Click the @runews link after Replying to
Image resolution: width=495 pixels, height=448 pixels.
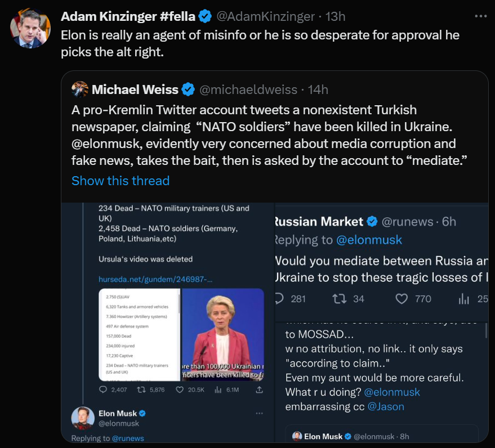(128, 438)
